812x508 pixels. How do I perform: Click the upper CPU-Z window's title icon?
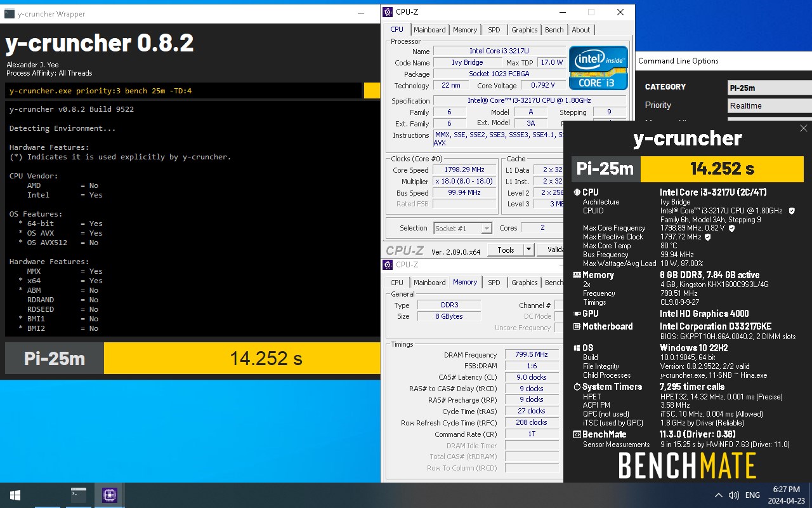[x=388, y=11]
